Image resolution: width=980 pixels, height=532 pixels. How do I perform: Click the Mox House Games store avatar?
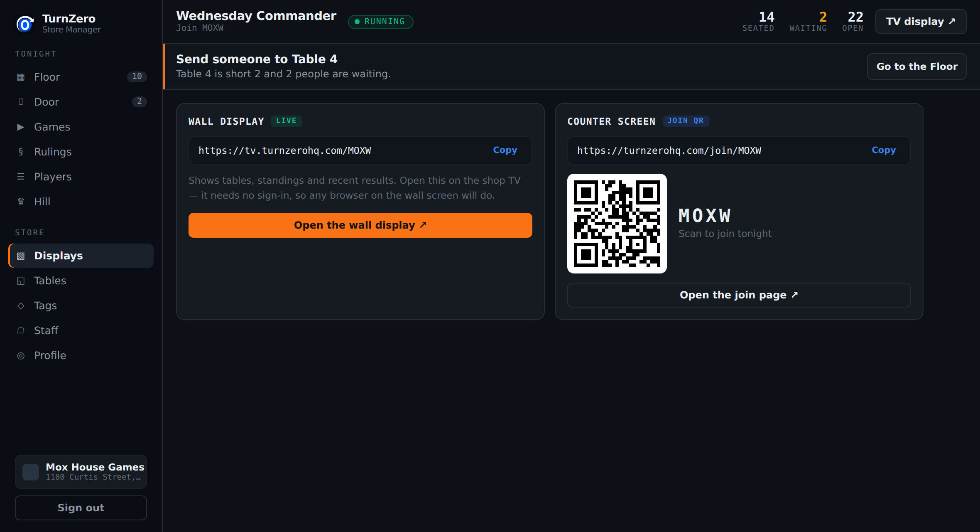pyautogui.click(x=31, y=472)
